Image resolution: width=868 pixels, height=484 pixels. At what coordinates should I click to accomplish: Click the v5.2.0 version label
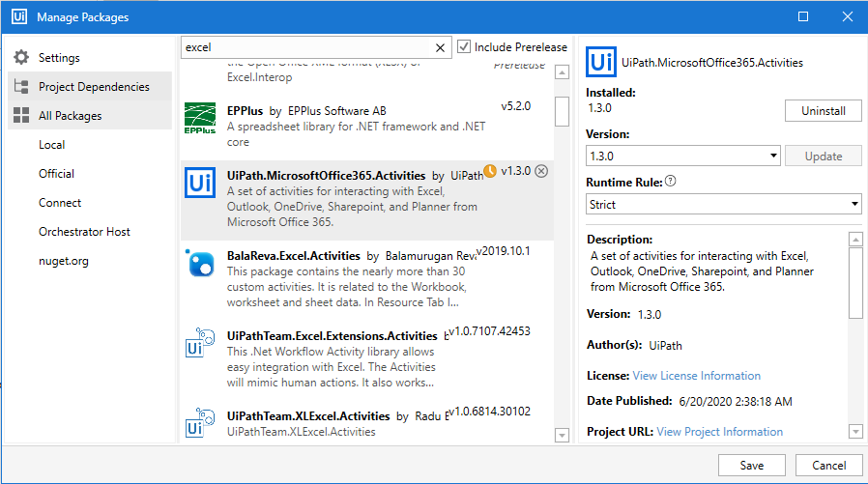pyautogui.click(x=516, y=106)
